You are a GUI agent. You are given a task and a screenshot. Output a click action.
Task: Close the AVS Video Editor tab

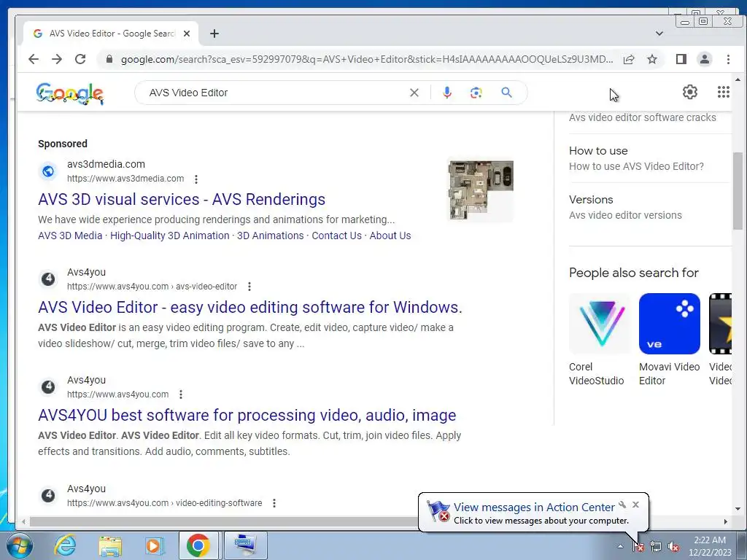tap(187, 34)
